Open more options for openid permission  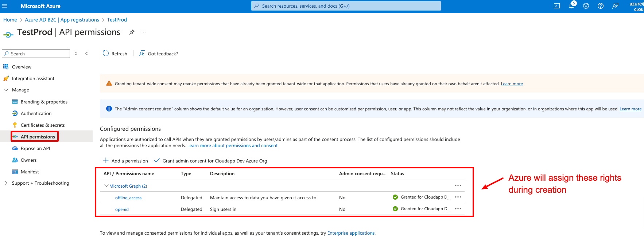tap(458, 209)
